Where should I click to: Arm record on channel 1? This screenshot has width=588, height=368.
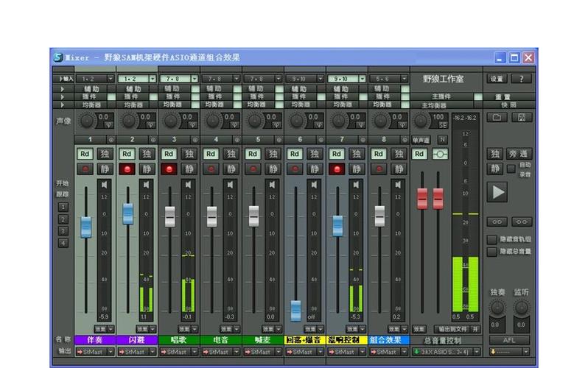coord(85,169)
